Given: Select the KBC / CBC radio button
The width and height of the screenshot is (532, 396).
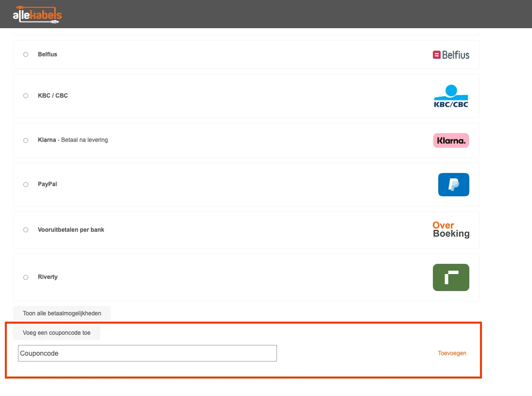Looking at the screenshot, I should pos(26,96).
